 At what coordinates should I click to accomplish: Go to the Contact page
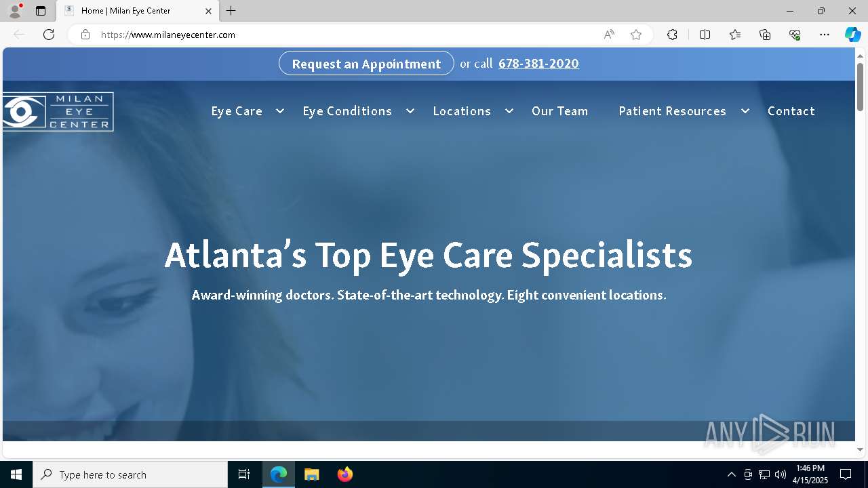pos(791,111)
